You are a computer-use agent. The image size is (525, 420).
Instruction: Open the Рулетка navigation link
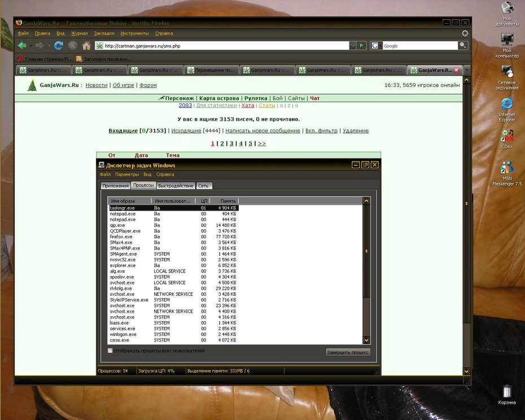[256, 98]
